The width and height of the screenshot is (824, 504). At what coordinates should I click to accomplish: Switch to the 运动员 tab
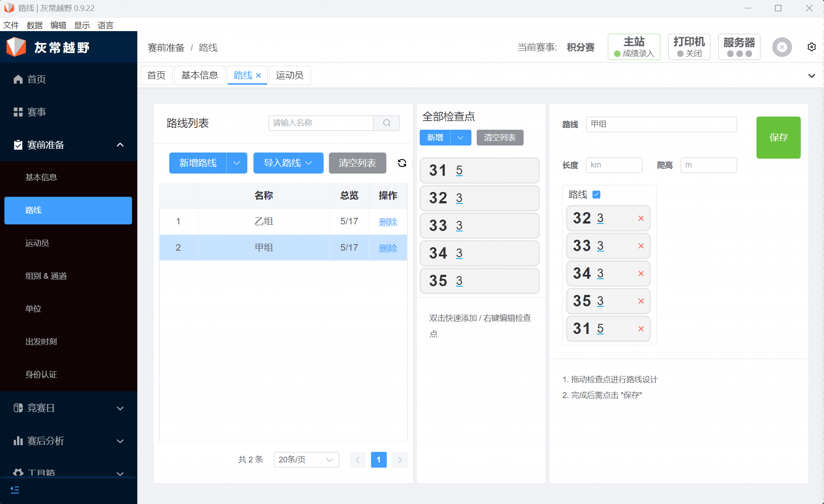(x=289, y=75)
